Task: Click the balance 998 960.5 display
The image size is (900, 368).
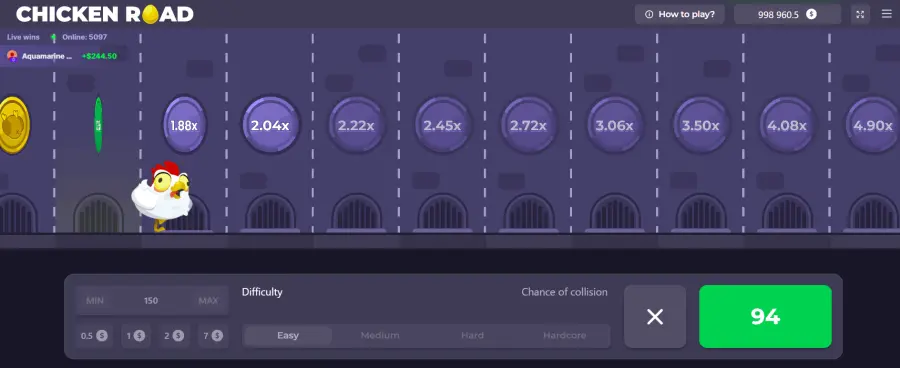Action: click(788, 14)
